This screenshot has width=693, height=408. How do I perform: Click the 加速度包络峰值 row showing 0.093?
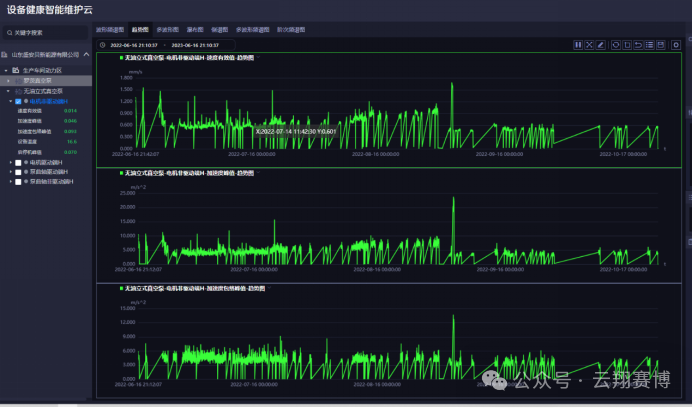pos(47,132)
